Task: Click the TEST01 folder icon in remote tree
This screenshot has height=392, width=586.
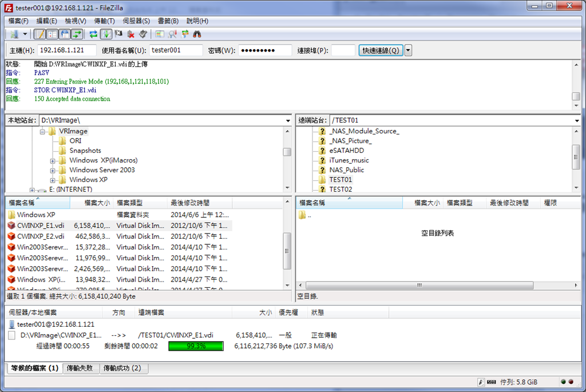Action: pyautogui.click(x=322, y=180)
